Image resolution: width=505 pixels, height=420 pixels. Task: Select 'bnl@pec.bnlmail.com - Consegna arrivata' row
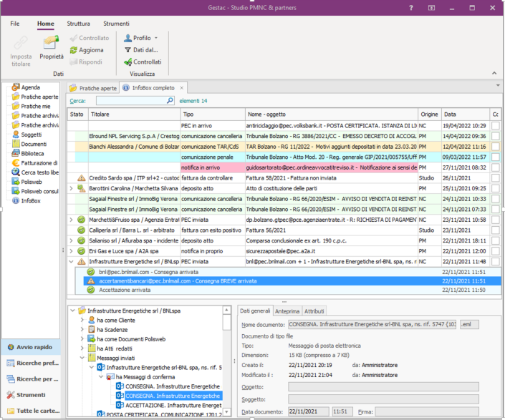click(x=288, y=272)
